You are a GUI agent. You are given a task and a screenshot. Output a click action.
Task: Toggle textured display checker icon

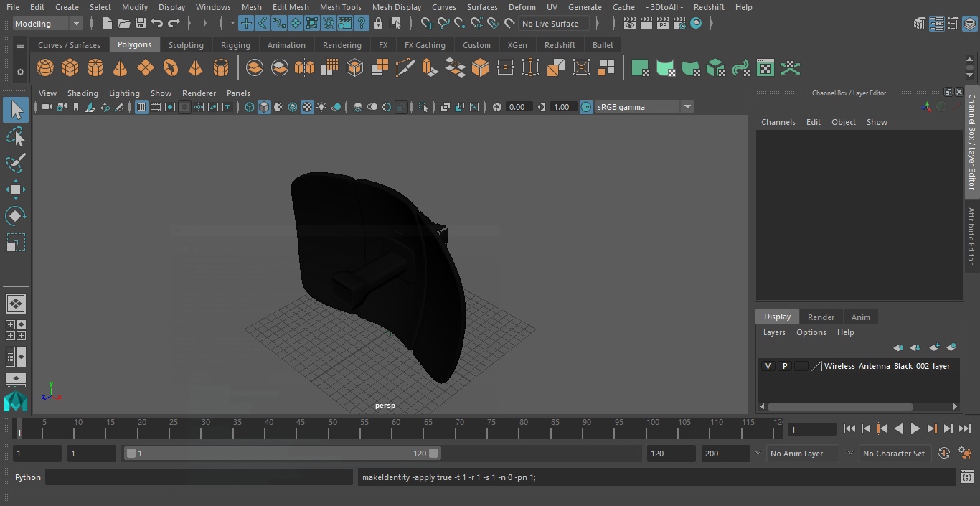(x=307, y=107)
